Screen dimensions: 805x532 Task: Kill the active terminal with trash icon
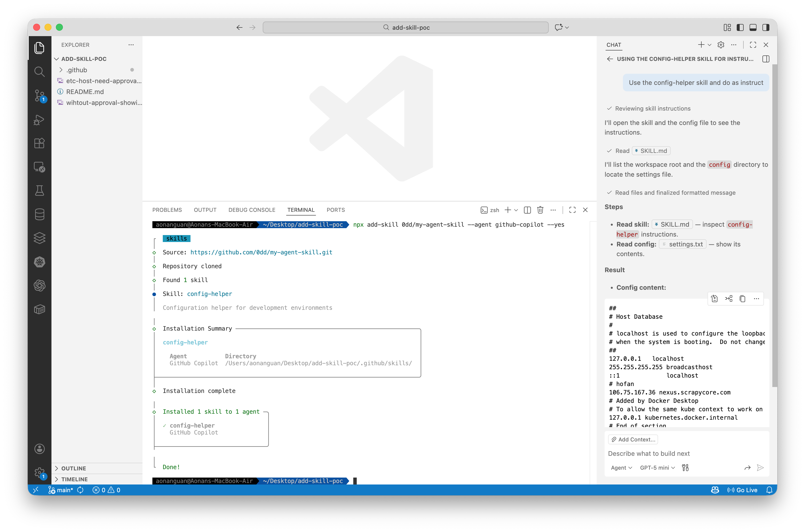pyautogui.click(x=540, y=210)
